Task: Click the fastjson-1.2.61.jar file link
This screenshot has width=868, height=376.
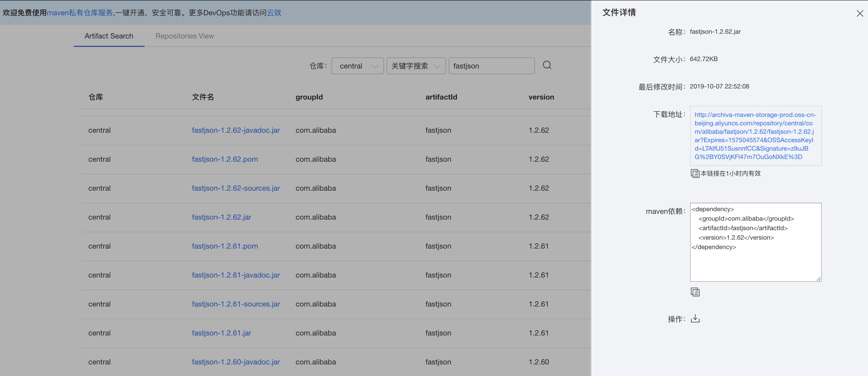Action: pyautogui.click(x=221, y=333)
